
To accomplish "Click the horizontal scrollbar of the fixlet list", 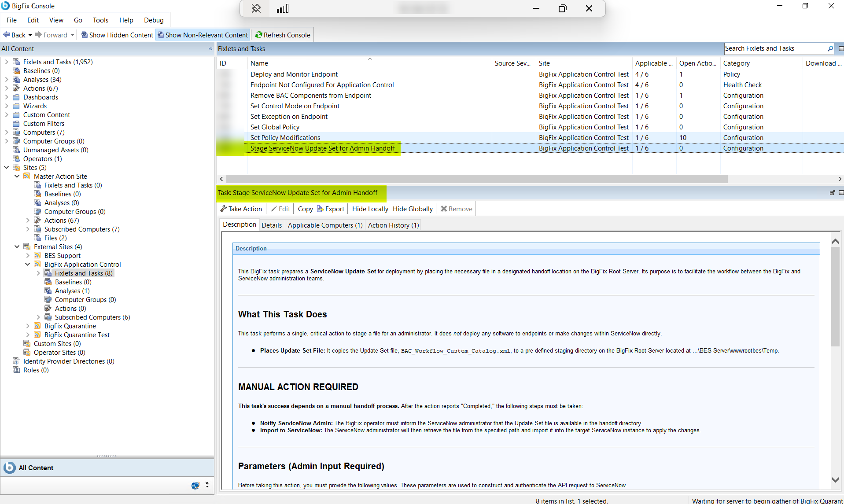I will 477,179.
